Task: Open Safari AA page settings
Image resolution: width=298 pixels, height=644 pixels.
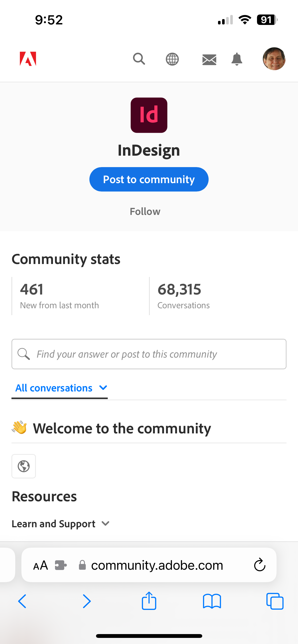Action: pos(41,565)
